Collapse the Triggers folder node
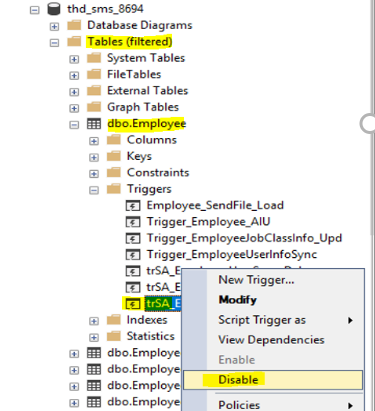The width and height of the screenshot is (375, 411). click(x=94, y=190)
